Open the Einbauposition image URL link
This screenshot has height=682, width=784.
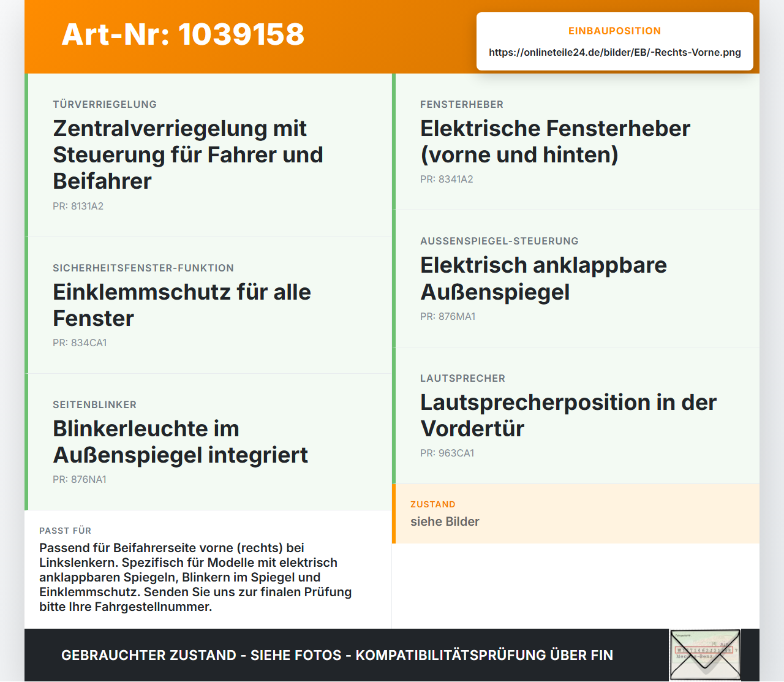coord(615,52)
